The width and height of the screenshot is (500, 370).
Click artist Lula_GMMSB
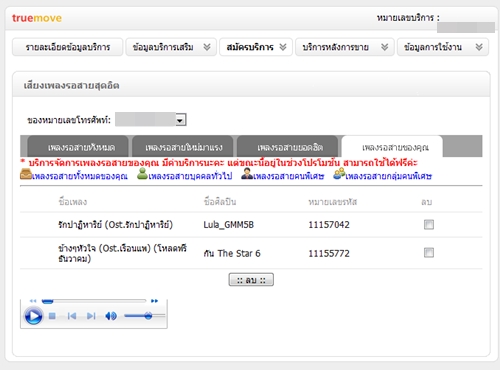[x=229, y=225]
